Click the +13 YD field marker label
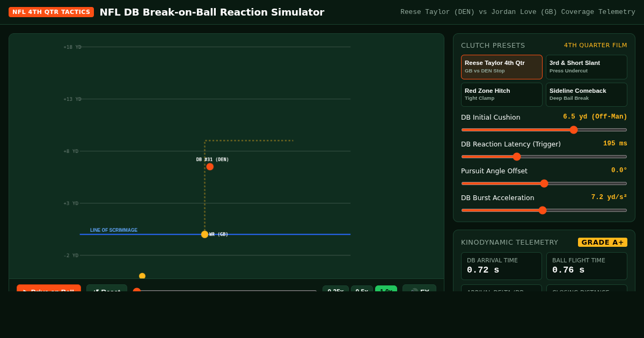Image resolution: width=644 pixels, height=338 pixels. pos(72,99)
